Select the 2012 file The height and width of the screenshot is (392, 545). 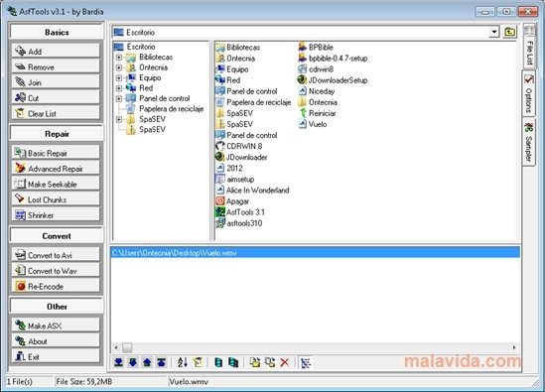(229, 168)
